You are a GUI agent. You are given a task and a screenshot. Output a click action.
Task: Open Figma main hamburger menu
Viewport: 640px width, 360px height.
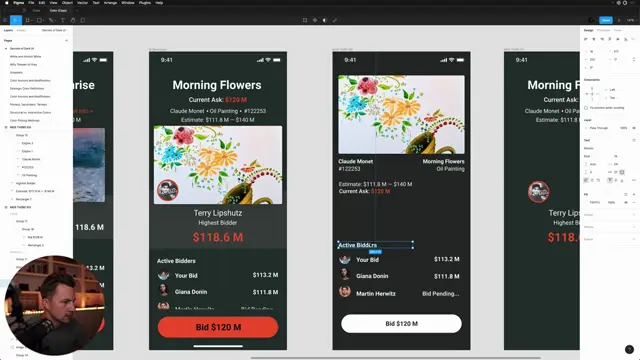pos(5,20)
